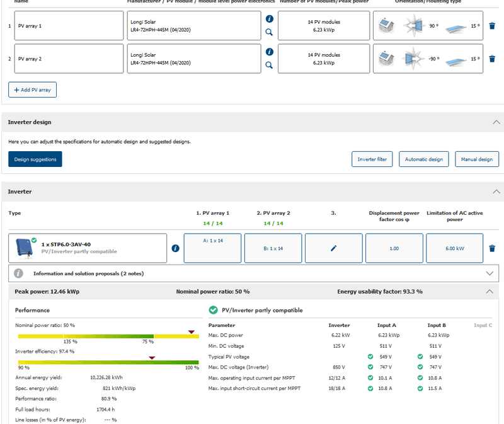504x424 pixels.
Task: Click the Add PV array button
Action: (x=33, y=90)
